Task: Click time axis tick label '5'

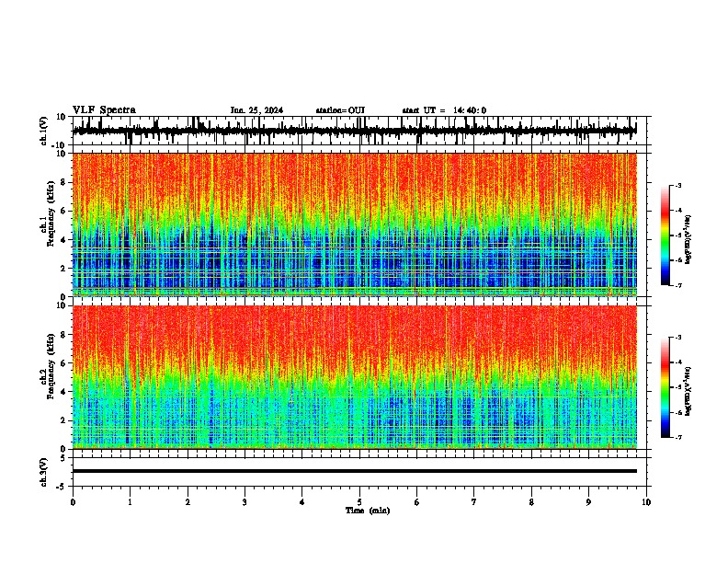Action: (359, 502)
